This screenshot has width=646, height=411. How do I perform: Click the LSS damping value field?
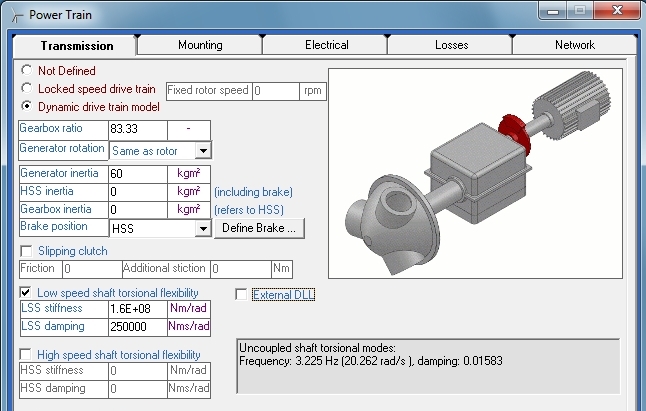point(137,327)
